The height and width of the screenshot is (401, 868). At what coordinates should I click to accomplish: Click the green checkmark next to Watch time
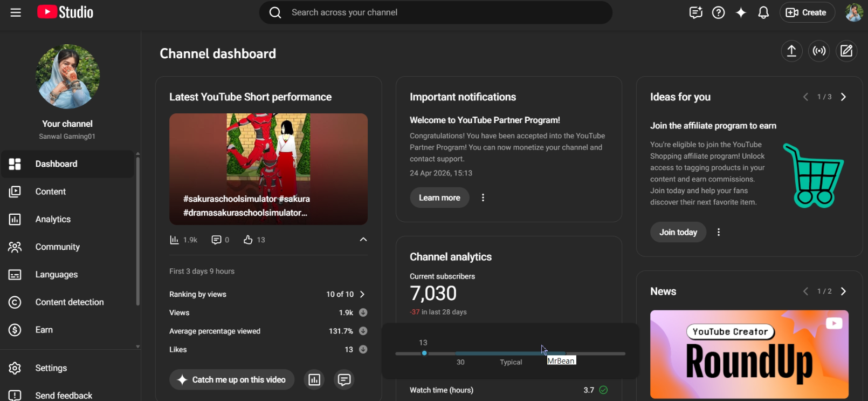pyautogui.click(x=603, y=390)
